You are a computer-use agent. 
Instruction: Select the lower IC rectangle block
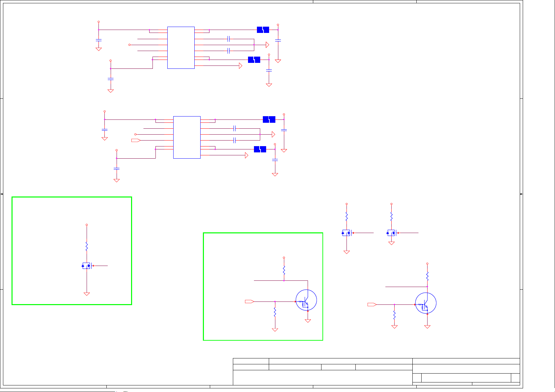(x=187, y=137)
